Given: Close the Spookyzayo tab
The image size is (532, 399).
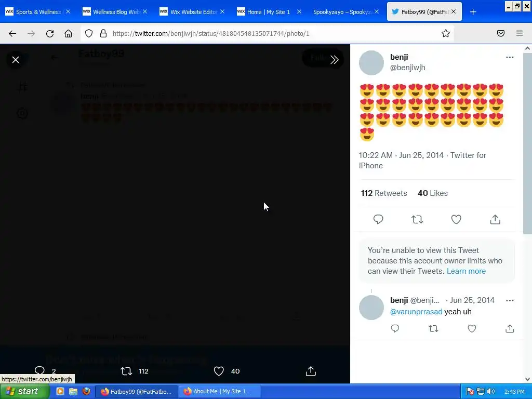Looking at the screenshot, I should coord(377,11).
